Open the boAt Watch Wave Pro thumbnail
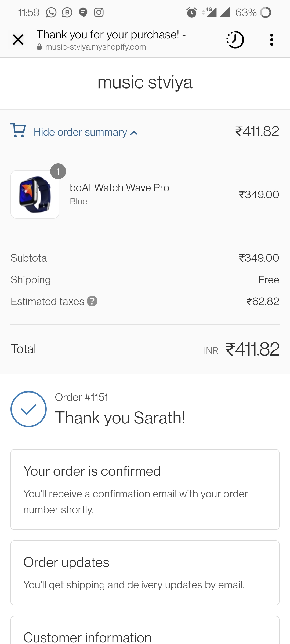290x644 pixels. pos(35,195)
